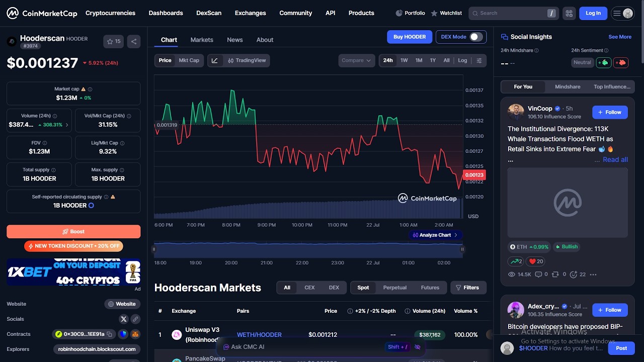644x362 pixels.
Task: Like VinCoop's post with the heart icon
Action: [x=536, y=261]
